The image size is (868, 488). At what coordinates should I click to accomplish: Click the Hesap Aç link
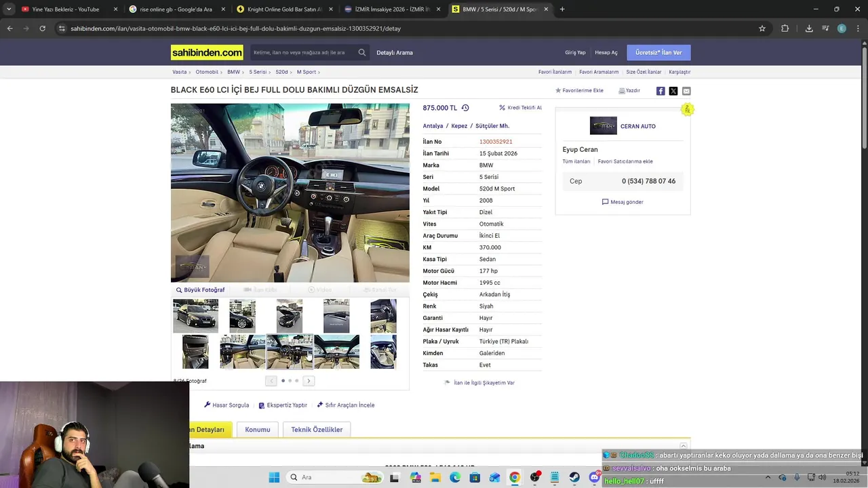[606, 53]
